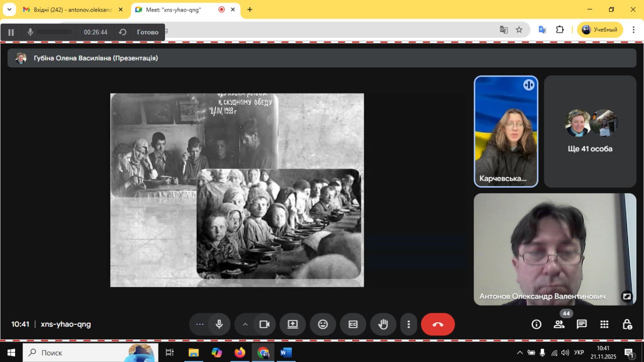Open the Ще 41 особа participants tile

point(590,131)
